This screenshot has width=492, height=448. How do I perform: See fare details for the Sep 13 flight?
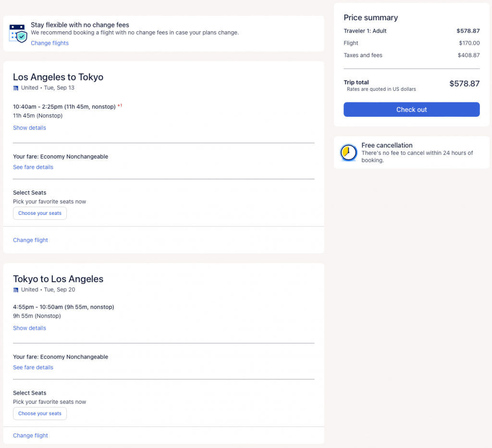coord(33,167)
